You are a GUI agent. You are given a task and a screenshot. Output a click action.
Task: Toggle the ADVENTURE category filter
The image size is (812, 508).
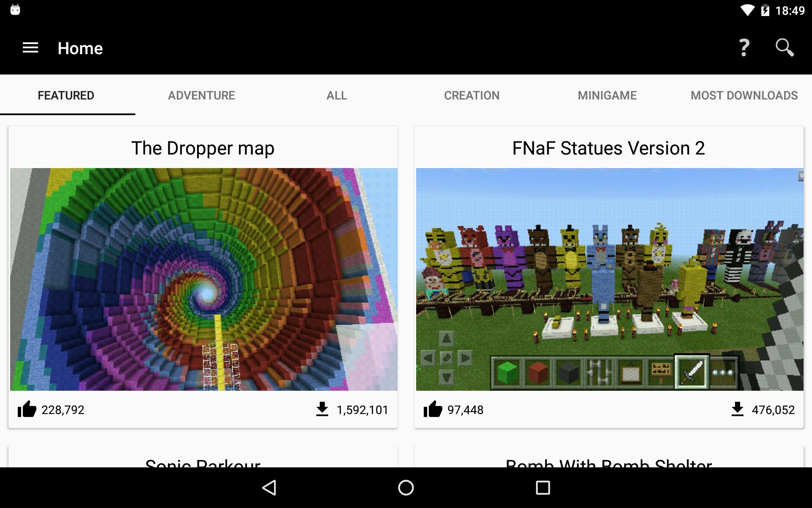(201, 95)
